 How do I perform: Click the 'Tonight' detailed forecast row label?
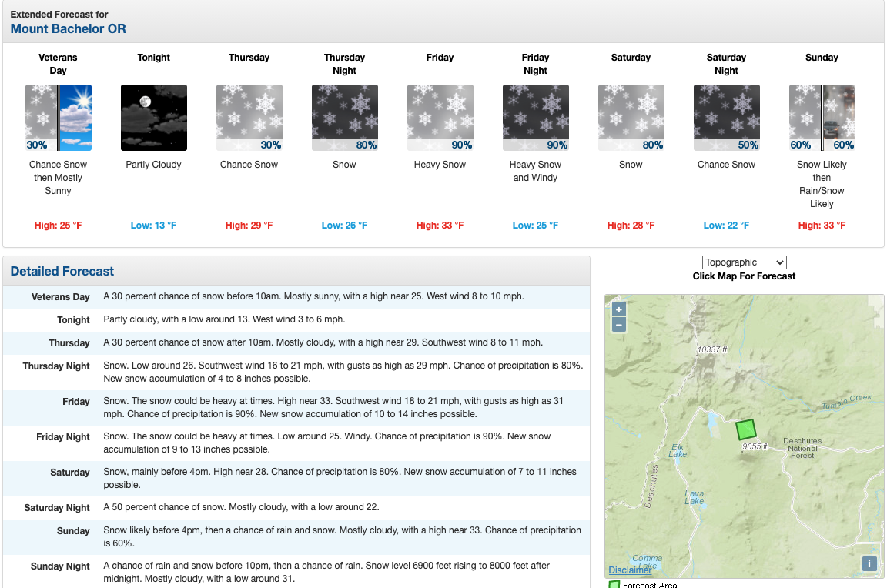73,320
